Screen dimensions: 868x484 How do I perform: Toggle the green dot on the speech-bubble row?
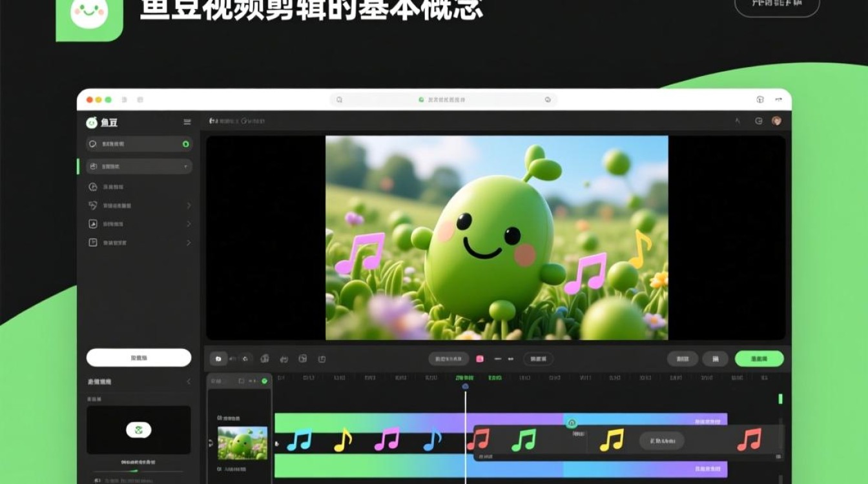pos(185,144)
